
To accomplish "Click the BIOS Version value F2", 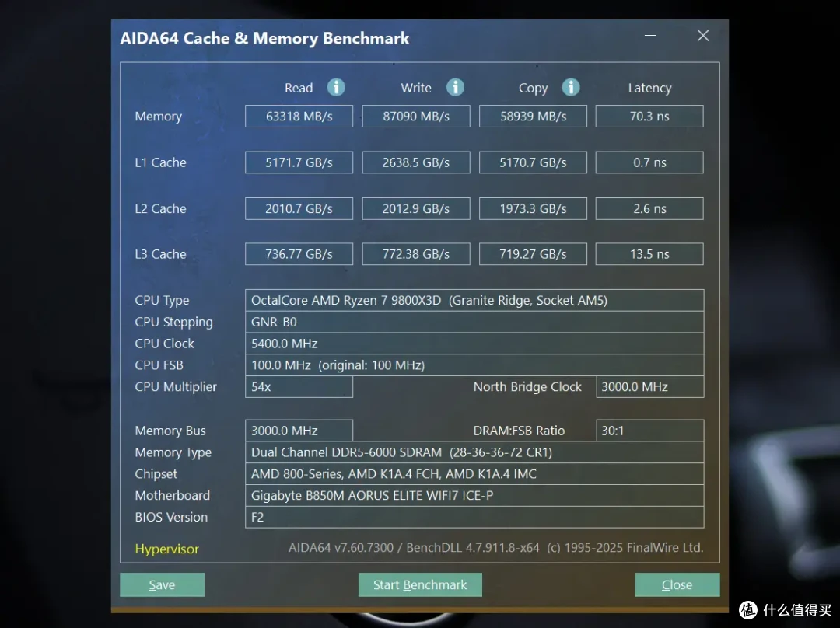I will 474,517.
